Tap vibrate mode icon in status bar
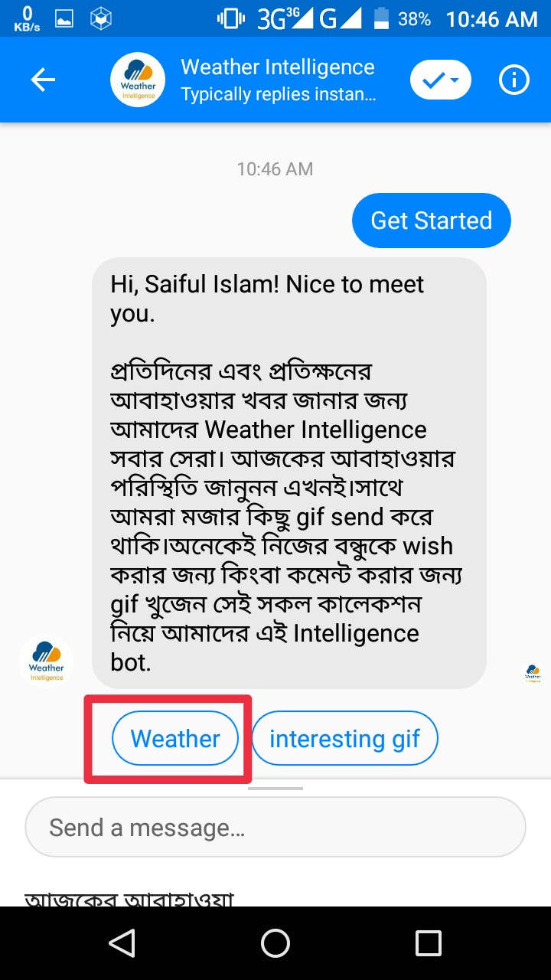The height and width of the screenshot is (980, 551). click(x=231, y=19)
